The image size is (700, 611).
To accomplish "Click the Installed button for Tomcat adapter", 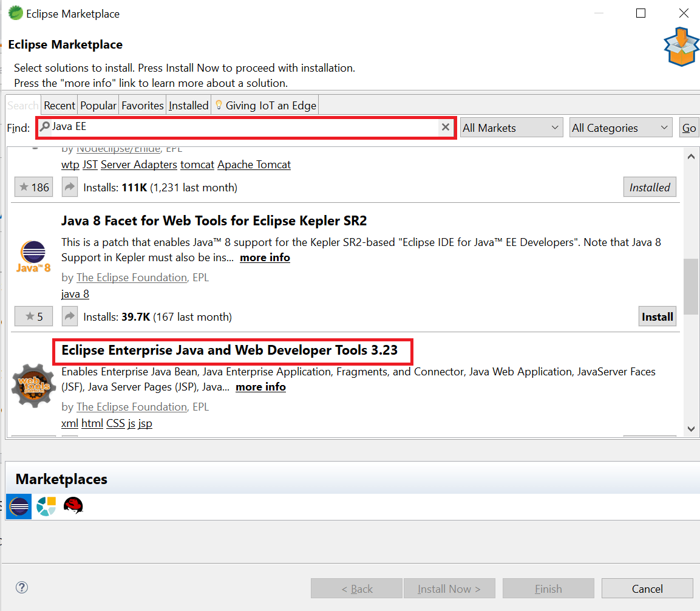I will click(650, 187).
